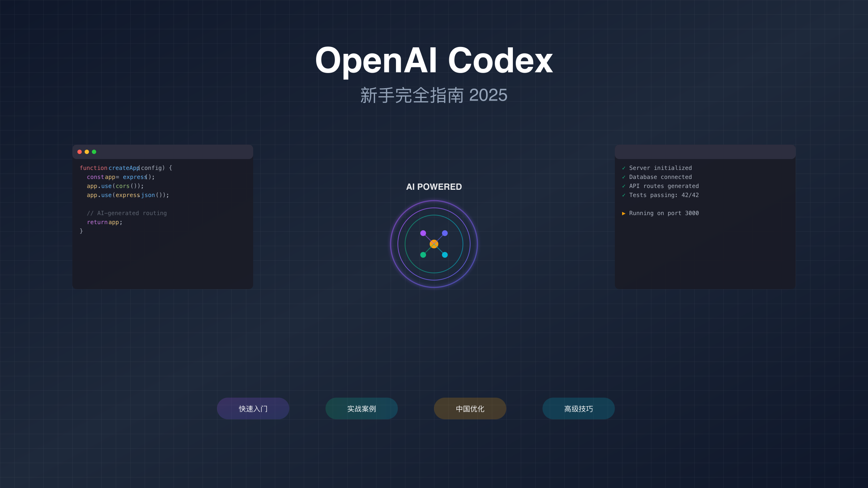Choose the 高级技巧 pill button

[x=579, y=408]
